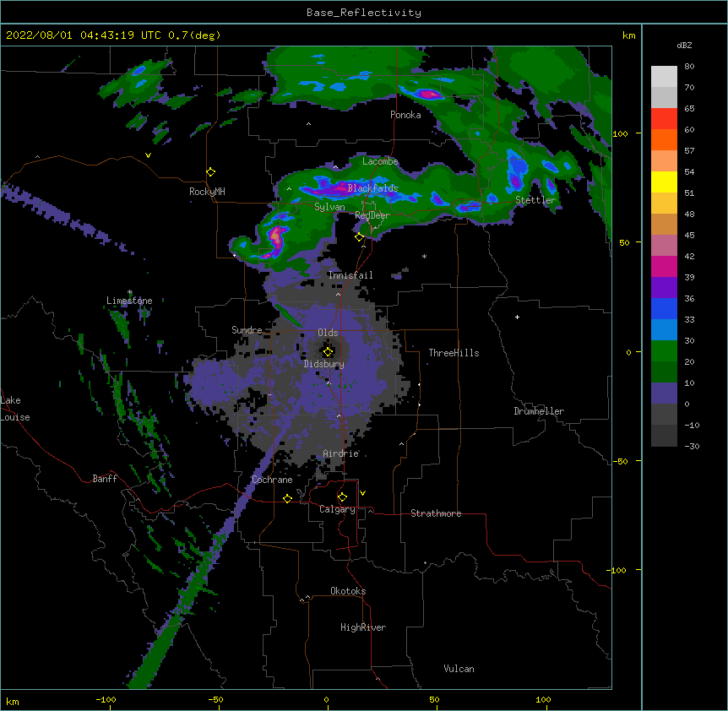
Task: Click the Innisfail city label
Action: pos(350,275)
